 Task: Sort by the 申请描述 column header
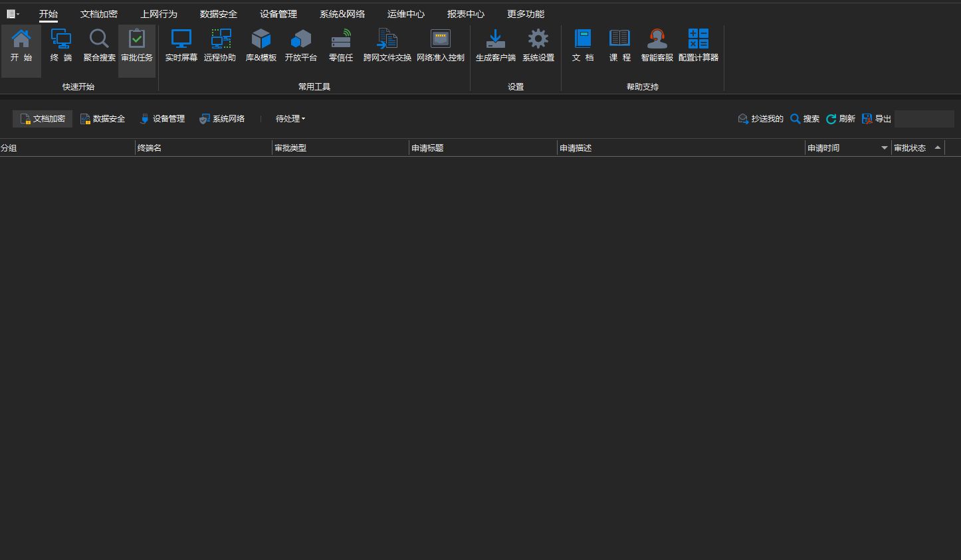tap(681, 147)
